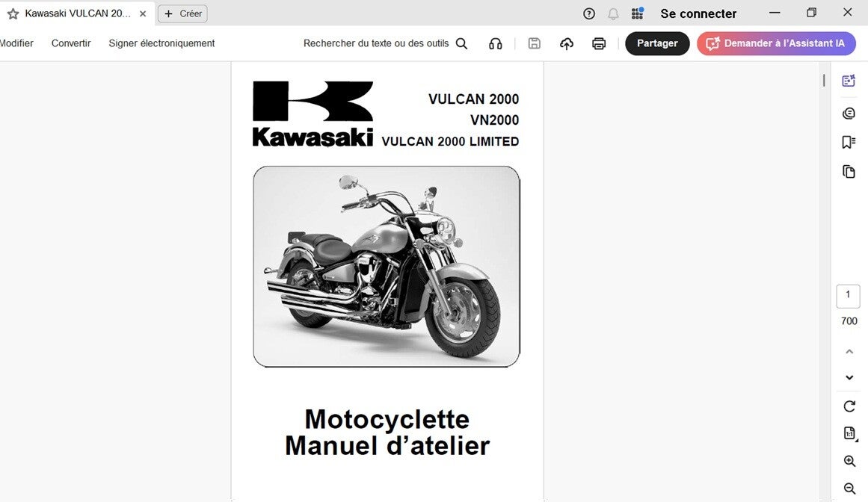Start read aloud with headphones icon
This screenshot has height=502, width=868.
click(x=496, y=43)
